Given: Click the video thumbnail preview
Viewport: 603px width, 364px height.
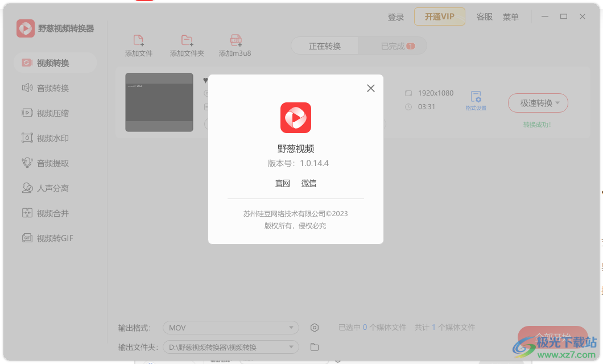Looking at the screenshot, I should 159,102.
